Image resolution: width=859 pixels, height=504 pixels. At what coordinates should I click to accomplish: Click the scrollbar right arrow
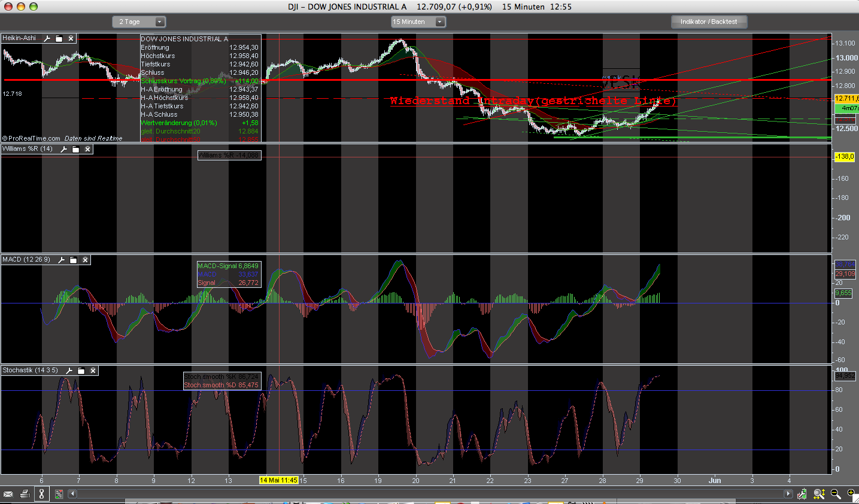(788, 494)
